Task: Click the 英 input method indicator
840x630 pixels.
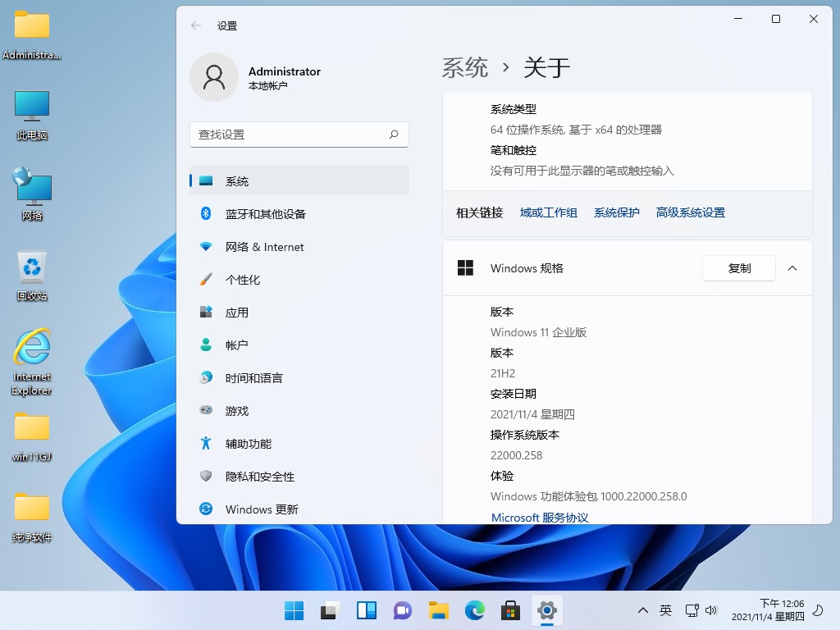Action: (665, 610)
